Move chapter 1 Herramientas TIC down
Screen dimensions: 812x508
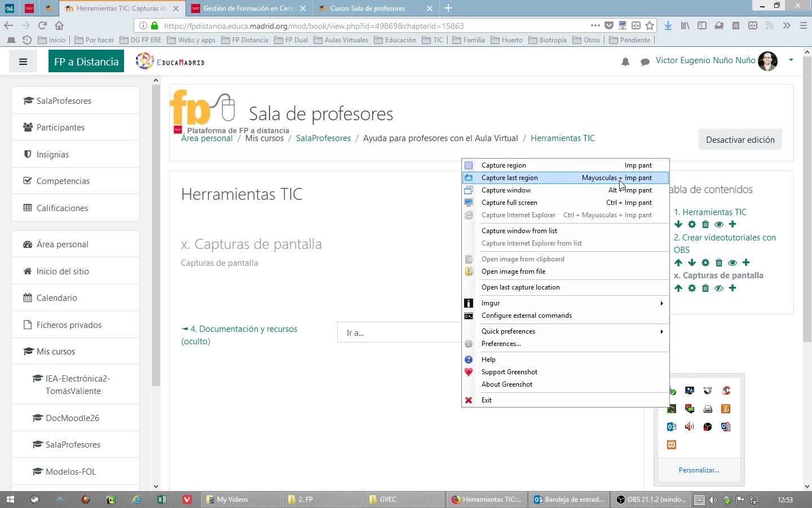coord(678,224)
